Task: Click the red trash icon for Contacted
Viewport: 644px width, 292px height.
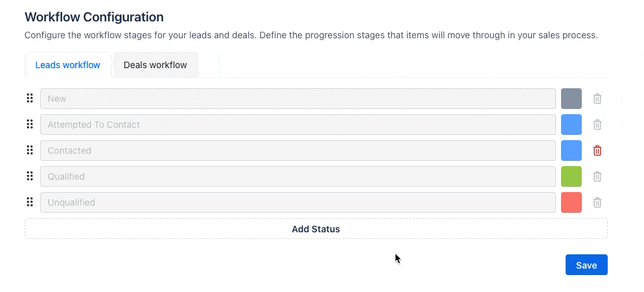Action: tap(597, 151)
